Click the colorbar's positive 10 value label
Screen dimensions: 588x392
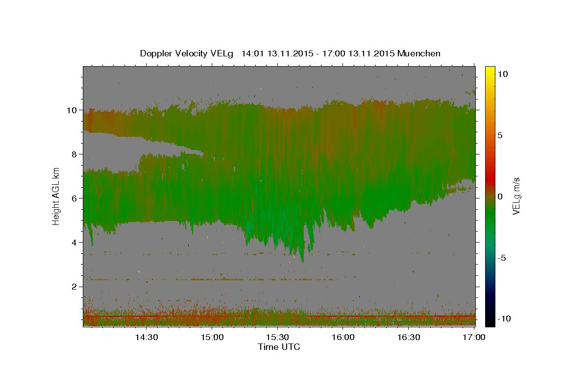click(x=503, y=74)
